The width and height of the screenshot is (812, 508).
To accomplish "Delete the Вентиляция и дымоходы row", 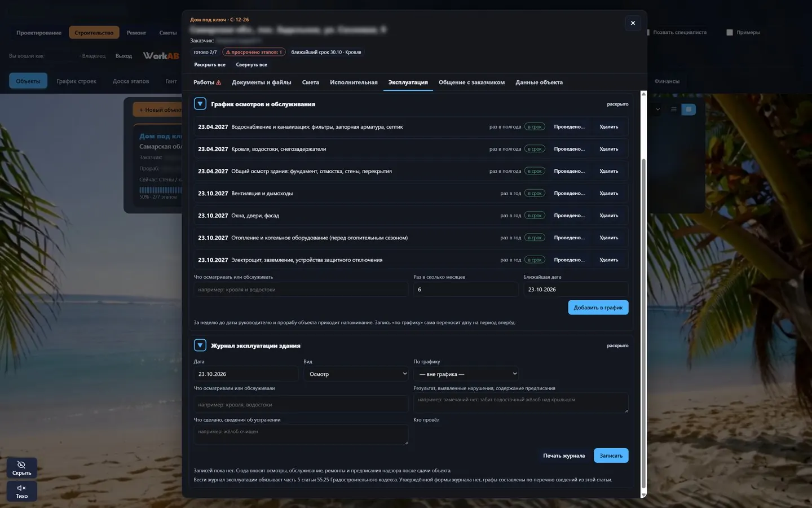I will point(609,194).
